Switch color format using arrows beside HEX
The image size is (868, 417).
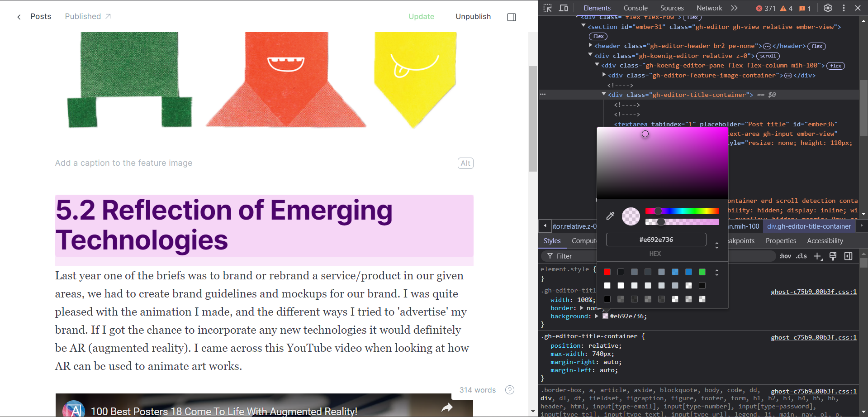pos(717,245)
